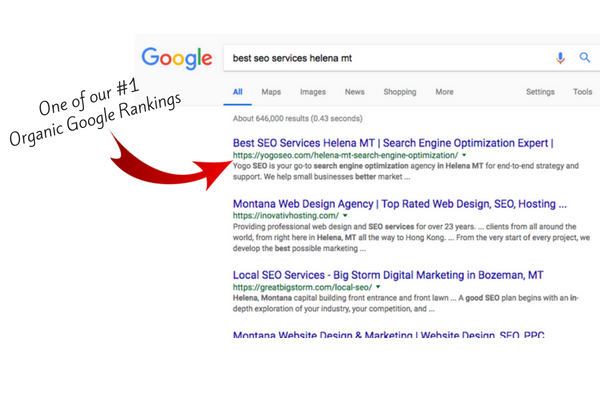Open Settings in search bar
Image resolution: width=600 pixels, height=400 pixels.
(540, 92)
